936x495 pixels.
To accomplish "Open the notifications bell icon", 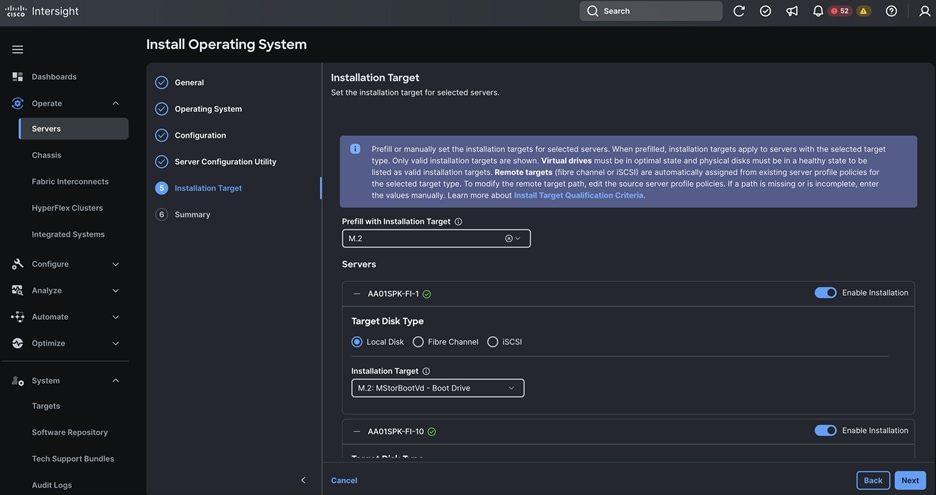I will (x=818, y=11).
